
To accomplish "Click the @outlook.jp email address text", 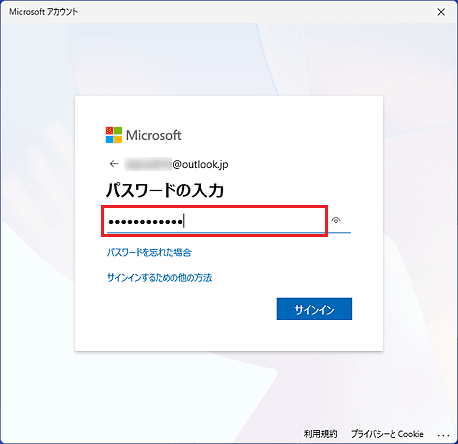I will coord(200,164).
